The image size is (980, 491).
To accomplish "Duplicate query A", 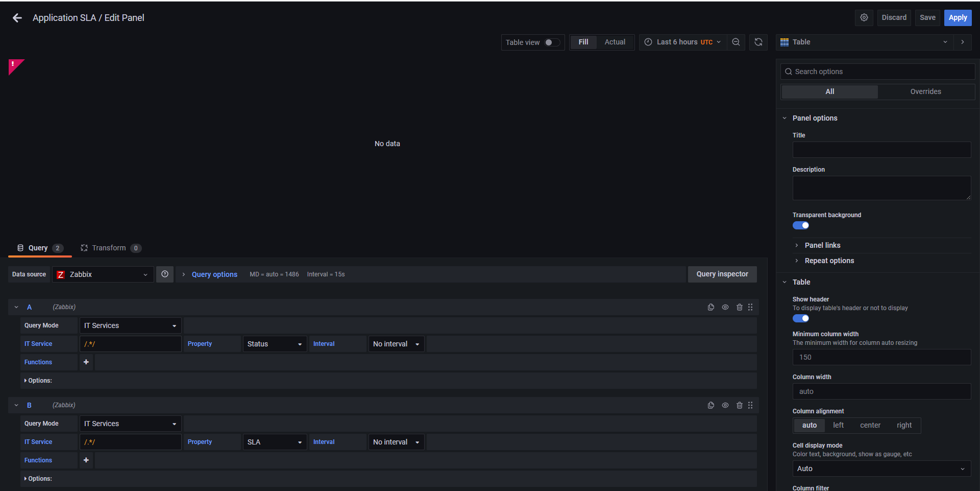I will click(710, 307).
